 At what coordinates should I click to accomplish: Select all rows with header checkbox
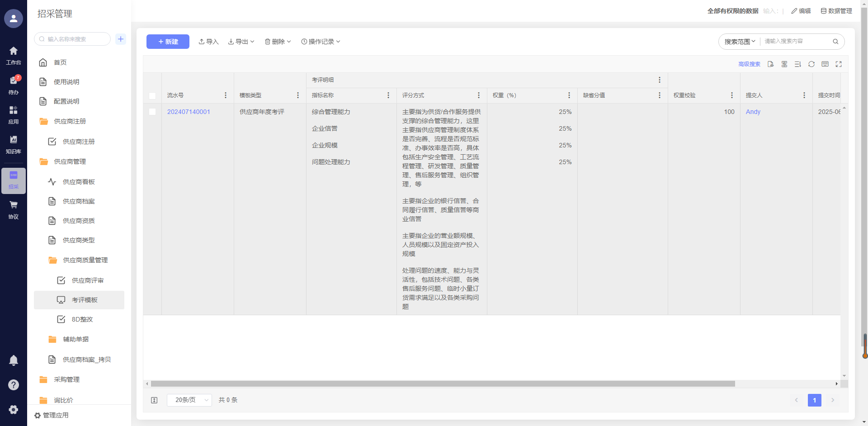click(152, 96)
